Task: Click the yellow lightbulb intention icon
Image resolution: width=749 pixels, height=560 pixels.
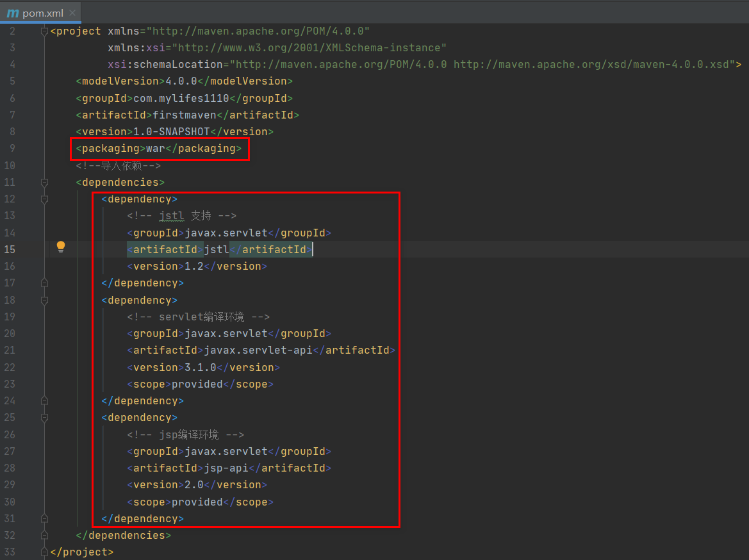Action: (61, 247)
